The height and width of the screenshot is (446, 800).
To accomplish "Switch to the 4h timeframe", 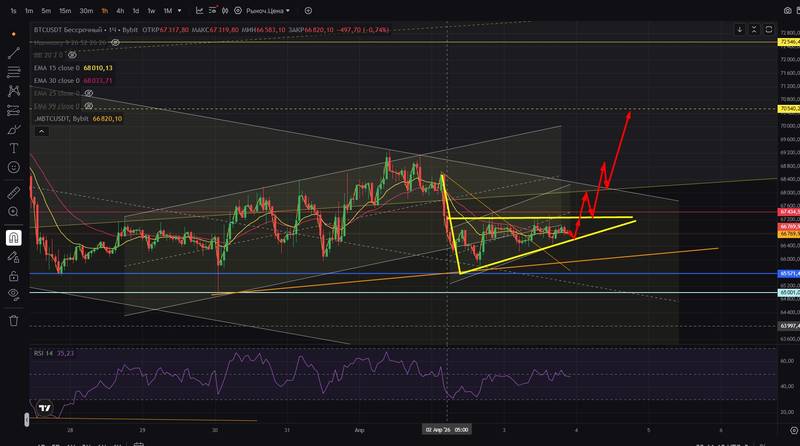I will (120, 10).
